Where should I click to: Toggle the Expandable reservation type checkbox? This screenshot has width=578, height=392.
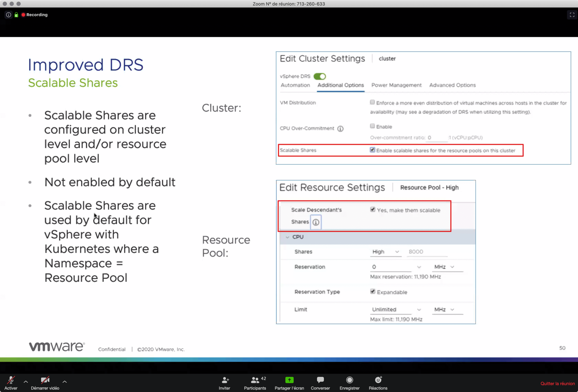(372, 292)
